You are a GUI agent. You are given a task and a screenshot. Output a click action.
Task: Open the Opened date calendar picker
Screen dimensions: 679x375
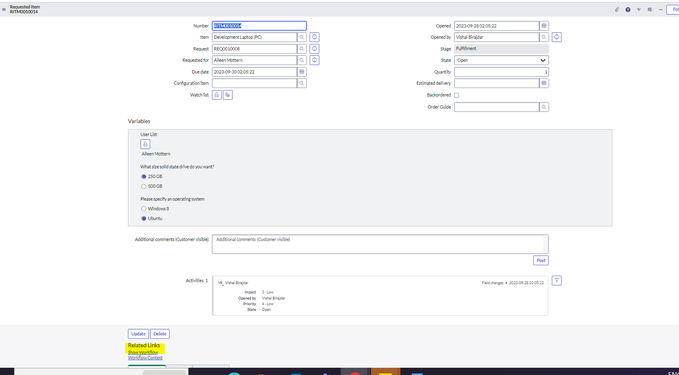point(544,26)
